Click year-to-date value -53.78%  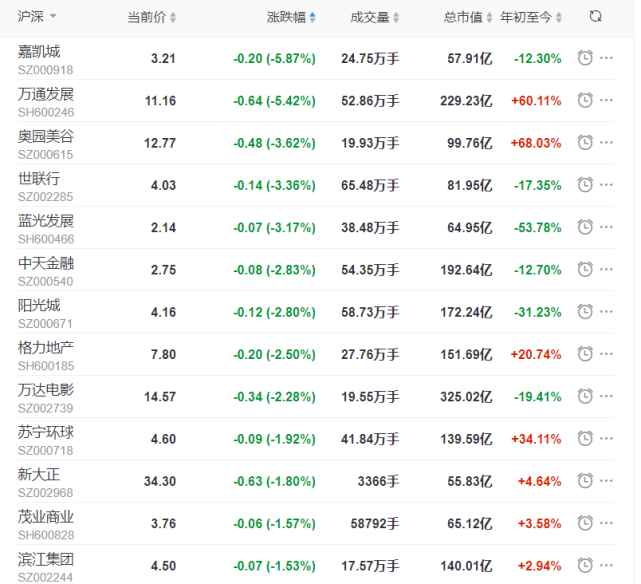[538, 227]
